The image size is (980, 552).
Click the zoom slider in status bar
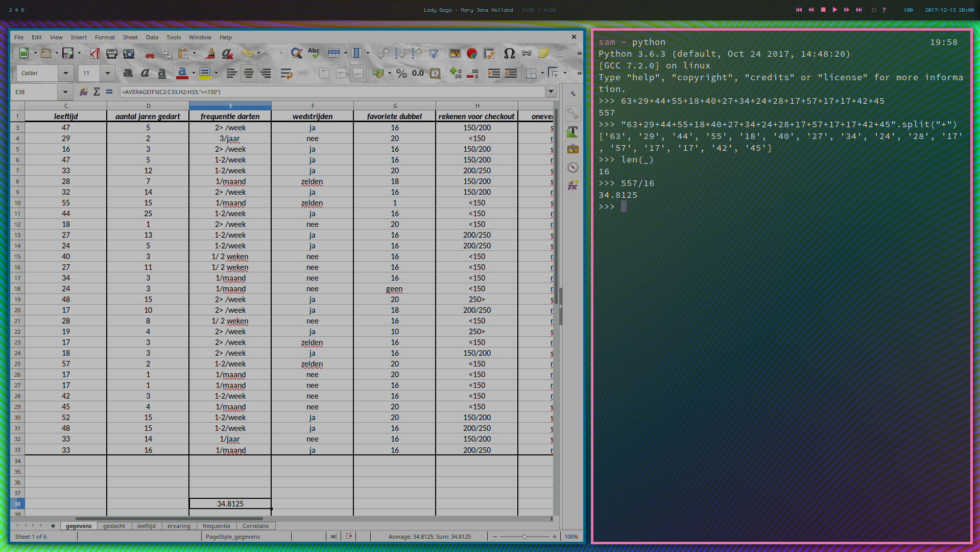coord(524,537)
